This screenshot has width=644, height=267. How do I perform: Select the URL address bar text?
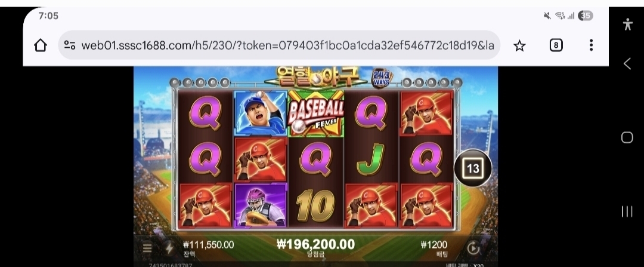pyautogui.click(x=287, y=45)
